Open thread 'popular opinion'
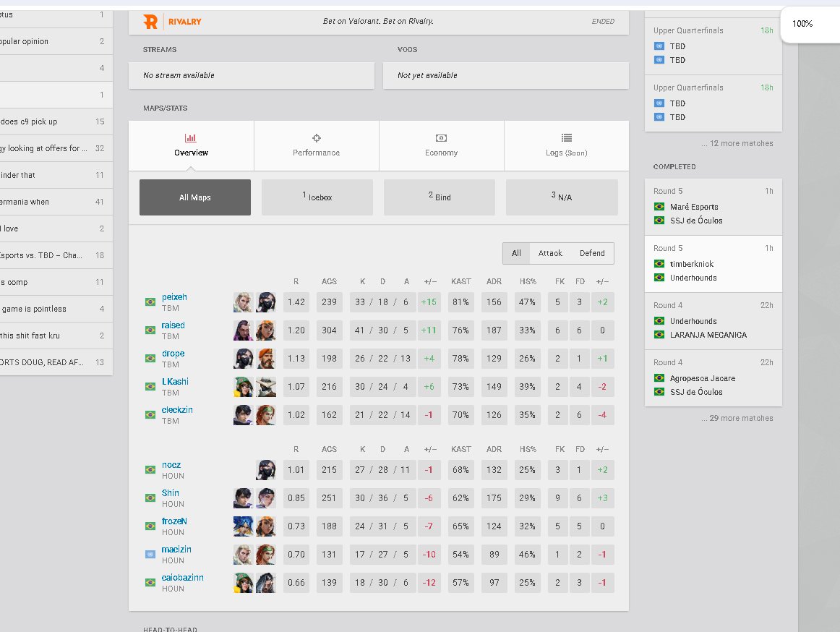 (x=56, y=41)
